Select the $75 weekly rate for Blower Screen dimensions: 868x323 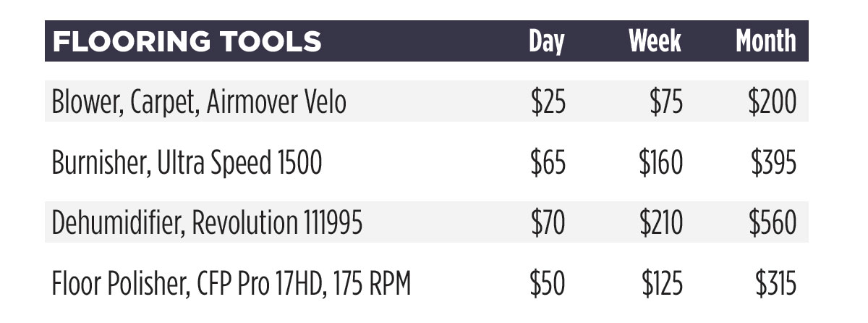[x=664, y=103]
